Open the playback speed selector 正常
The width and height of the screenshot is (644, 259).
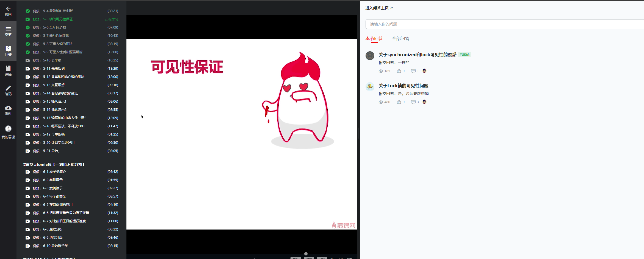tap(295, 258)
